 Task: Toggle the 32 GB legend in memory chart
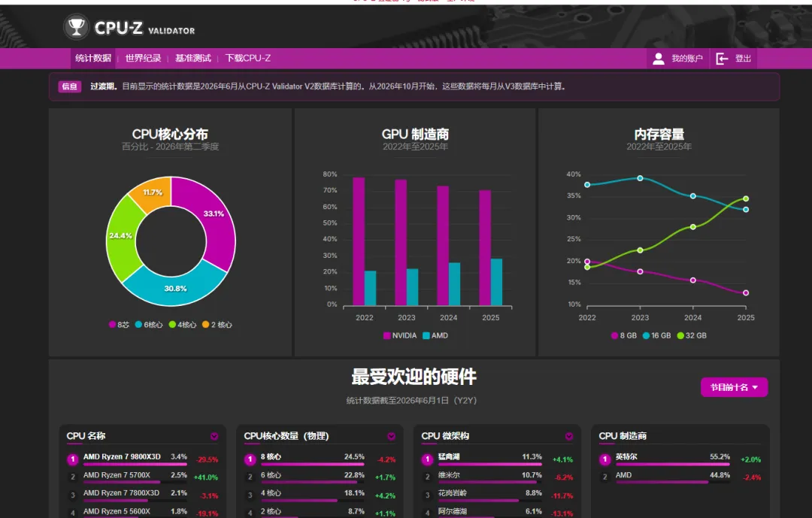692,335
